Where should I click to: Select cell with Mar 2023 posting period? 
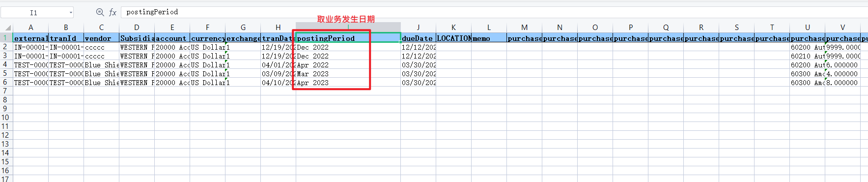click(348, 74)
